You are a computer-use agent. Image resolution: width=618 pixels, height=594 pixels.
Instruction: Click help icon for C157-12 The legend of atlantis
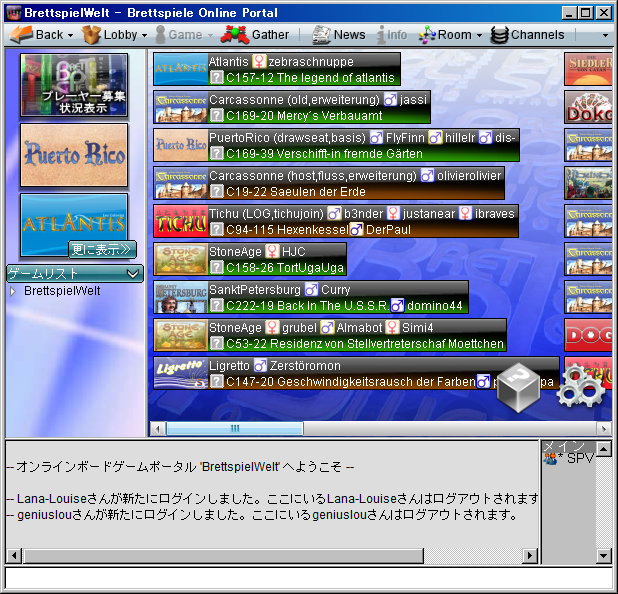pos(216,77)
